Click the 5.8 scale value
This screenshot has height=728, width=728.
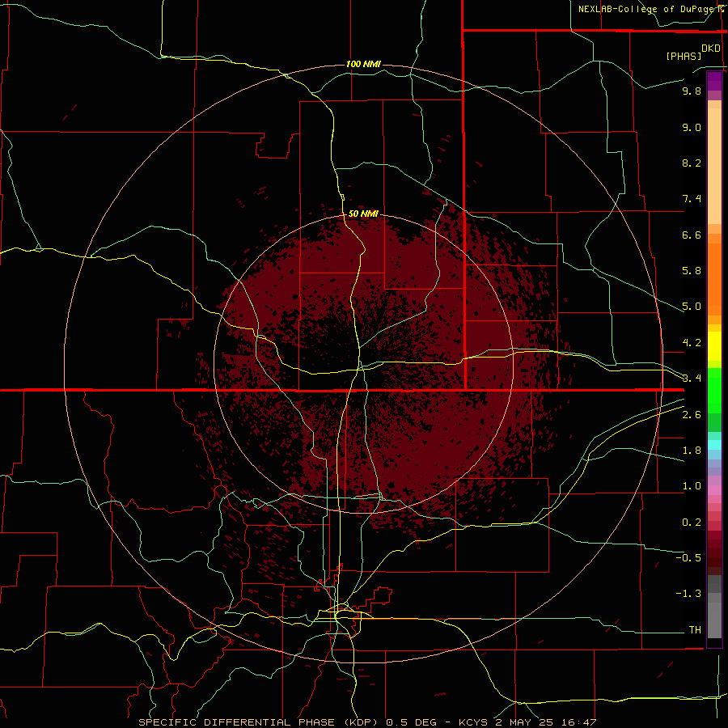692,271
